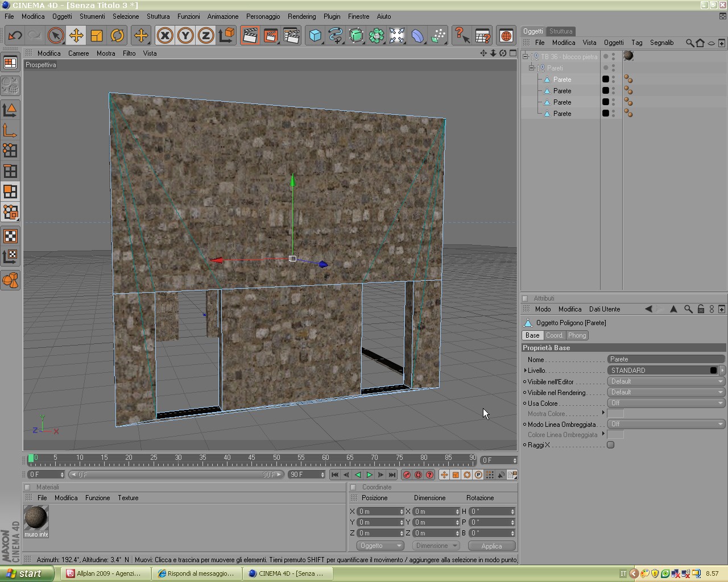Click the lock icon in Attributes panel

point(701,309)
